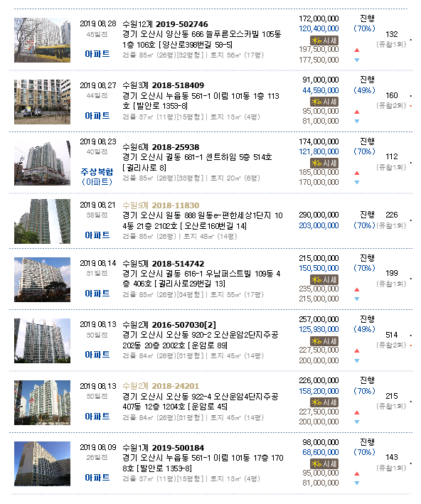Click red up arrow in 2018-24201 row
Image resolution: width=421 pixels, height=504 pixels.
357,412
